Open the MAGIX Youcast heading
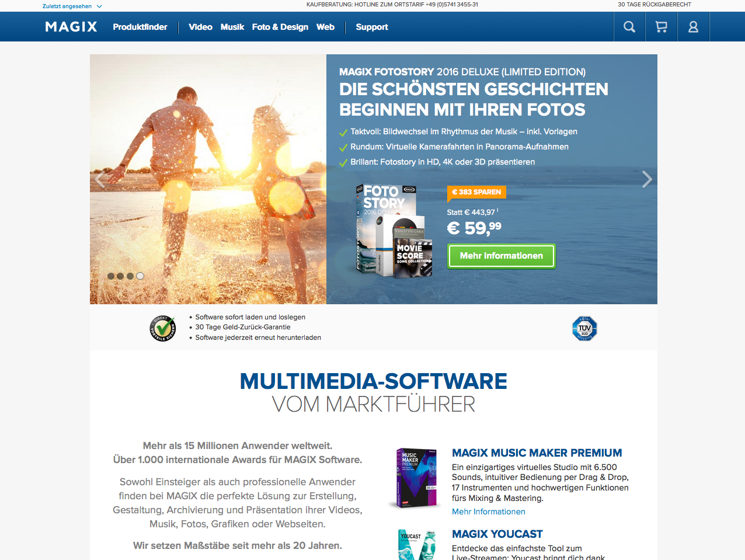745x560 pixels. click(x=497, y=534)
